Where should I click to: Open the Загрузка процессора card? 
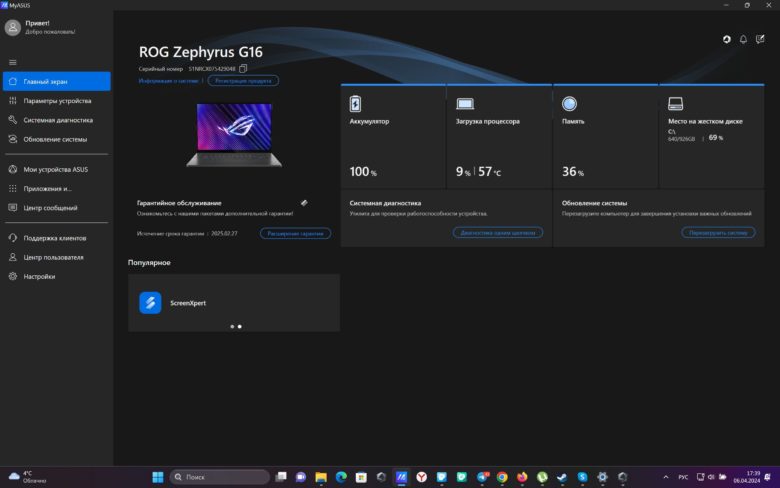click(499, 137)
